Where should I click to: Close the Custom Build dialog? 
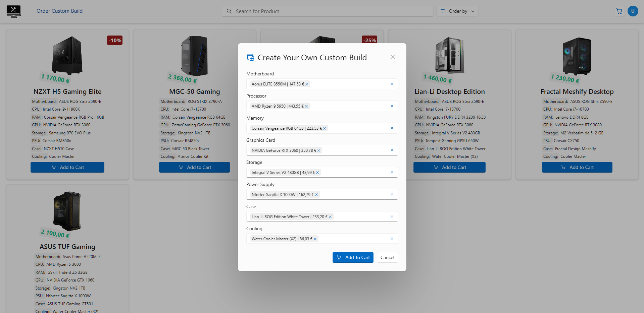pos(393,57)
